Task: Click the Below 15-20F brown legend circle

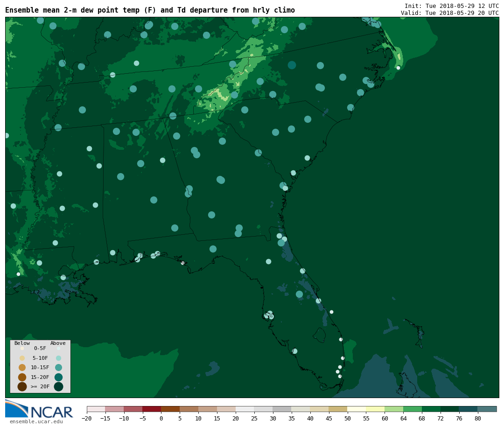Action: 22,377
